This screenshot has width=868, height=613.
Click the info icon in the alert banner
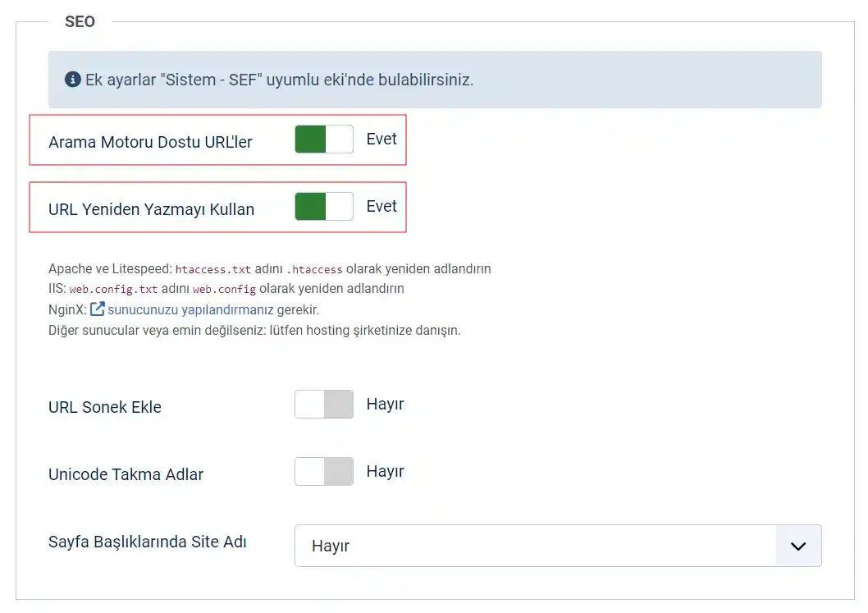(x=74, y=80)
